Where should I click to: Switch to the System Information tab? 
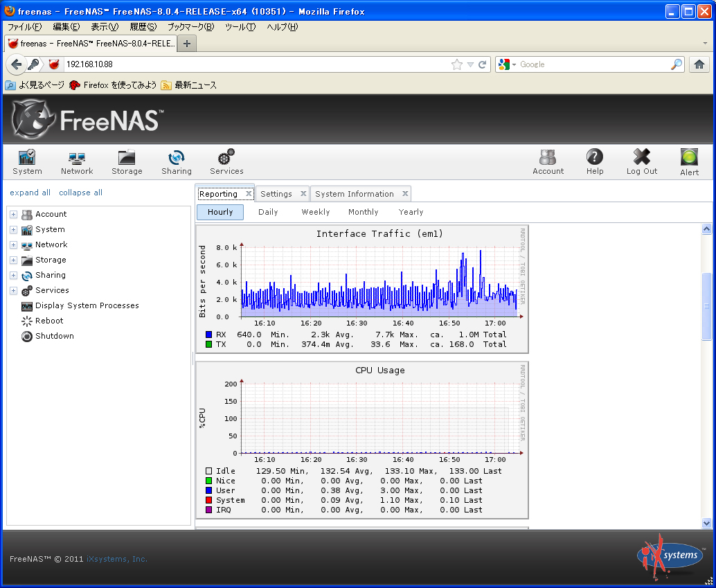(x=355, y=194)
